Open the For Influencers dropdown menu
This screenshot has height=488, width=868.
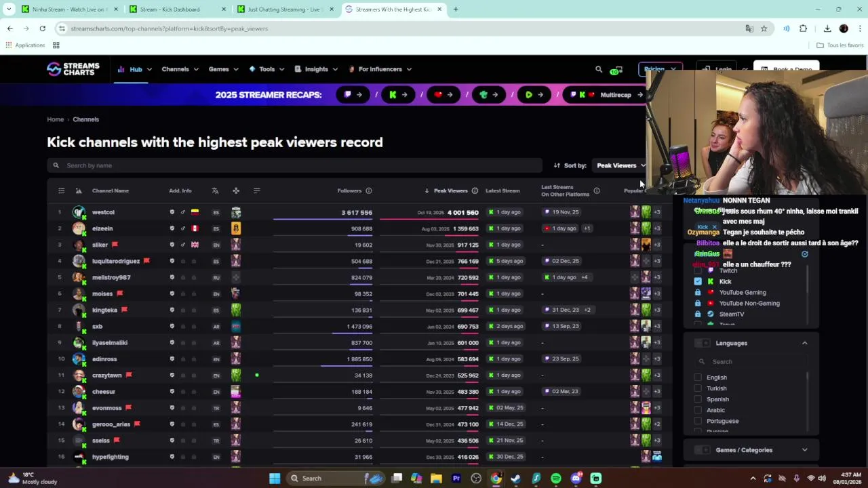pos(380,69)
